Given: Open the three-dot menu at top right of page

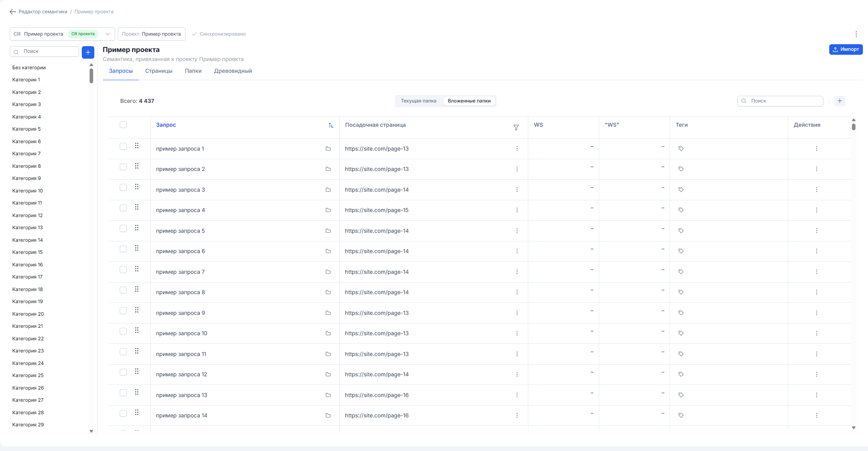Looking at the screenshot, I should [x=856, y=34].
